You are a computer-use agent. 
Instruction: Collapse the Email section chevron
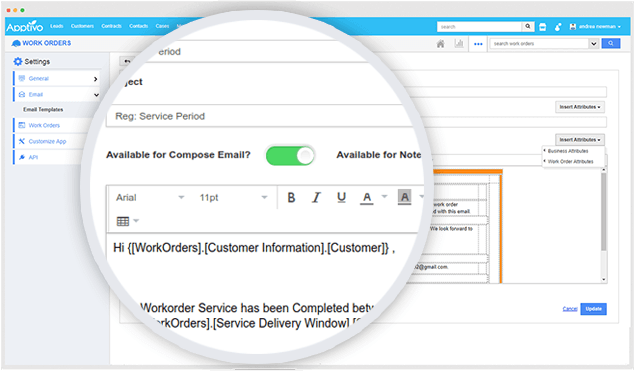coord(96,95)
